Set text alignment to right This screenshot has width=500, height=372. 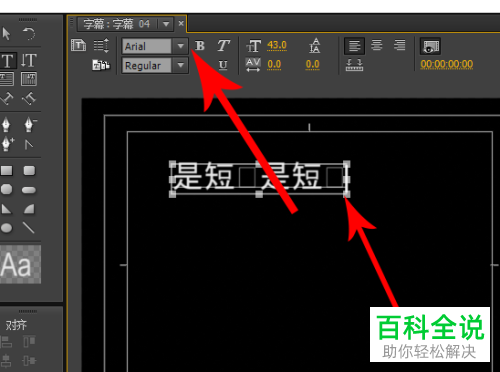pos(399,45)
